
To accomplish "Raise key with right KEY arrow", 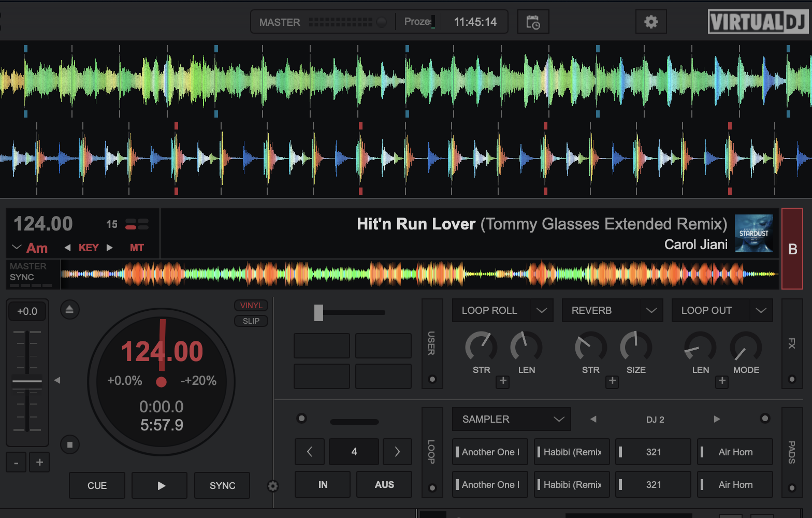I will coord(109,248).
